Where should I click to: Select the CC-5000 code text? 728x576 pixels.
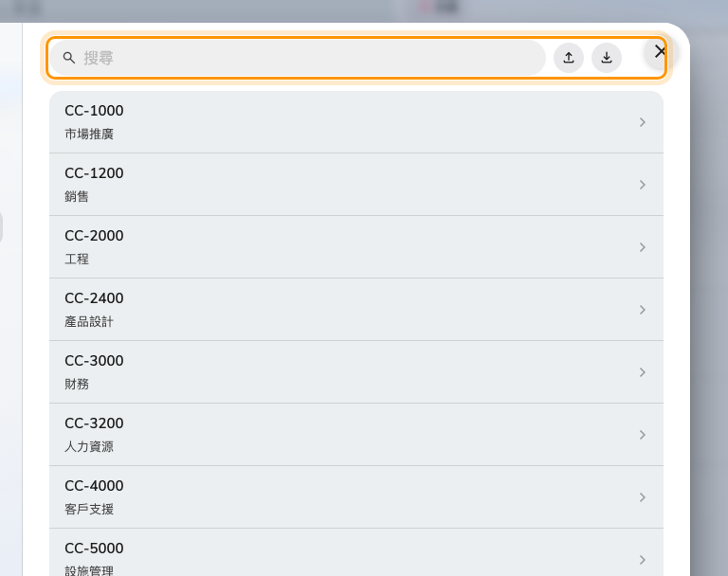point(94,549)
